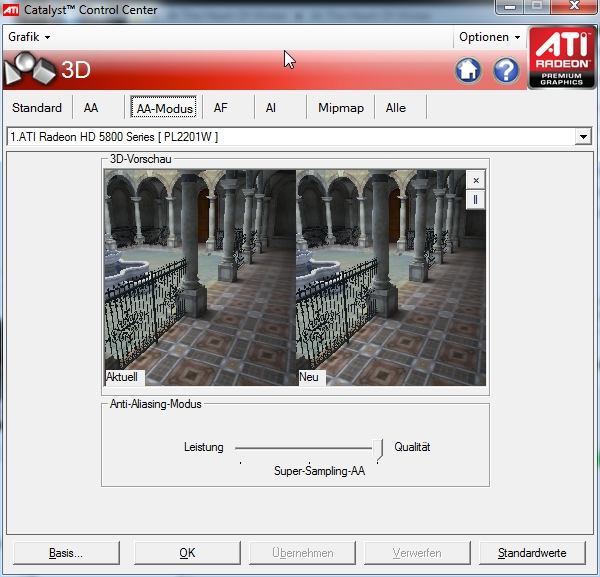Close the Catalyst Control Center window
Viewport: 600px width, 577px height.
[574, 6]
